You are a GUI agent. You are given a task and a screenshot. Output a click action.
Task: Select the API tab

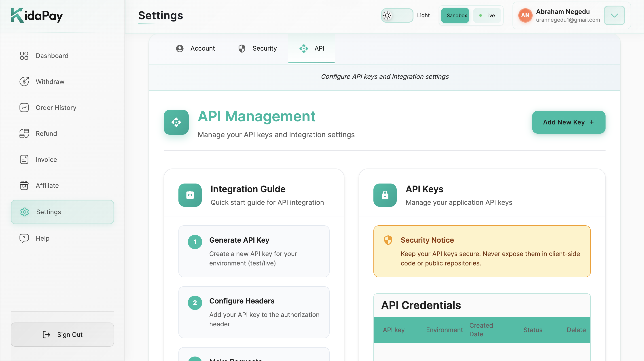[311, 48]
